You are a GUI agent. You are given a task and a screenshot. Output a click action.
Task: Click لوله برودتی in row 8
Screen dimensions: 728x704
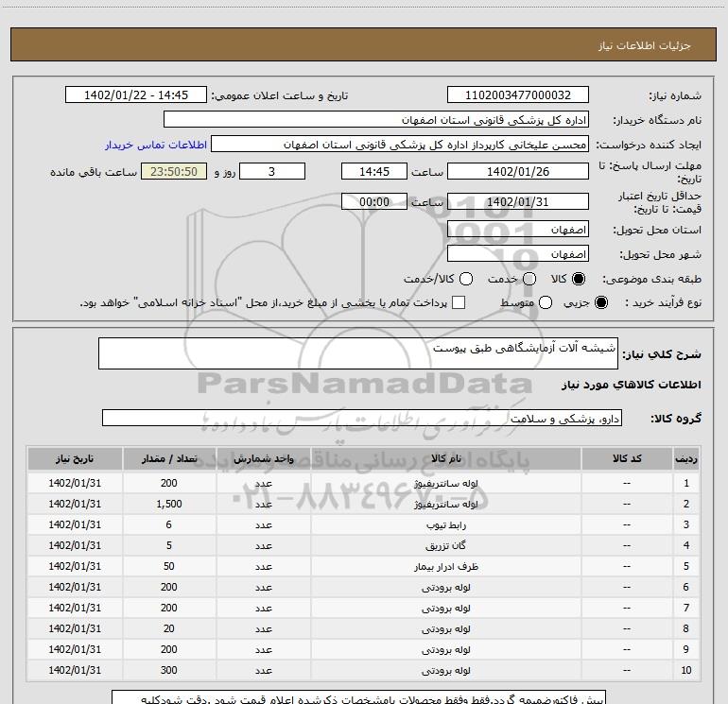point(445,628)
